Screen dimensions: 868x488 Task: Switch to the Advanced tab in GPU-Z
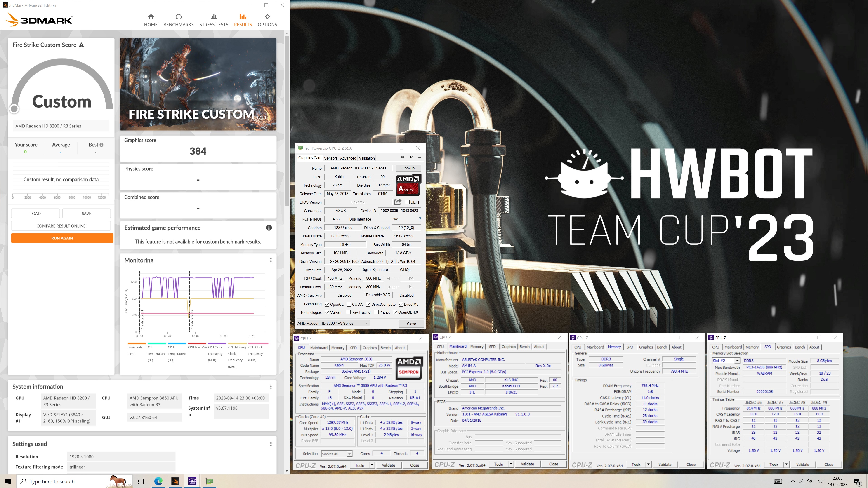[x=348, y=158]
